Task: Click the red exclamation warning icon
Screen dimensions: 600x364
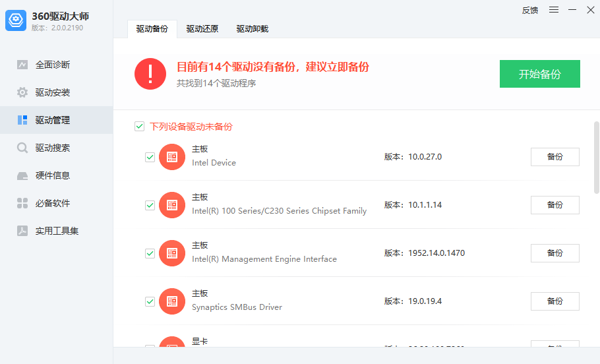Action: 150,74
